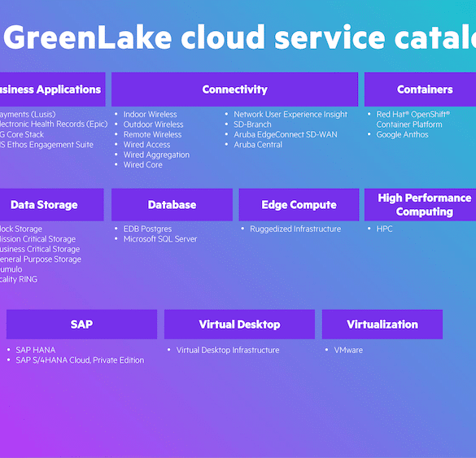Image resolution: width=476 pixels, height=458 pixels.
Task: Select SD-Branch entry
Action: [x=252, y=124]
